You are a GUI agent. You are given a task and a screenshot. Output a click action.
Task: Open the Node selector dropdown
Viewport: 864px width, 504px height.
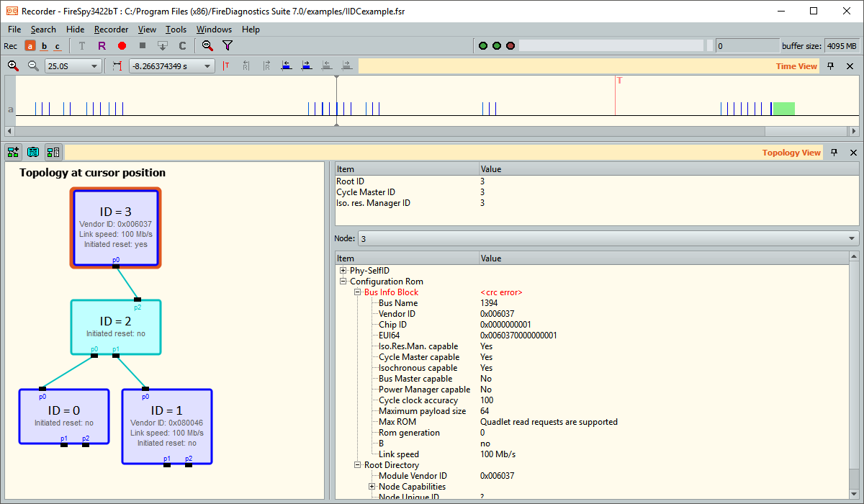(x=608, y=238)
